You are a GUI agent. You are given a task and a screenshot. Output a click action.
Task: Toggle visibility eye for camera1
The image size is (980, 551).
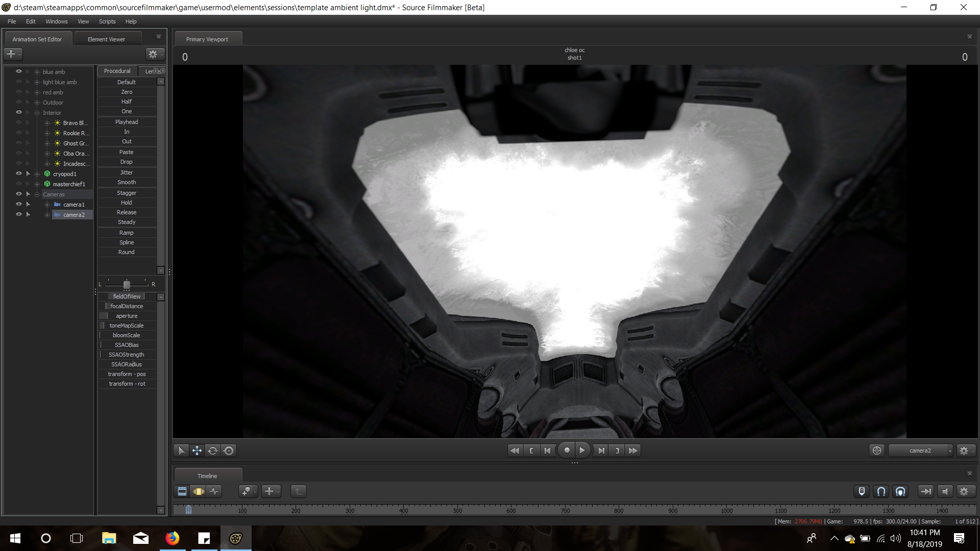point(19,204)
